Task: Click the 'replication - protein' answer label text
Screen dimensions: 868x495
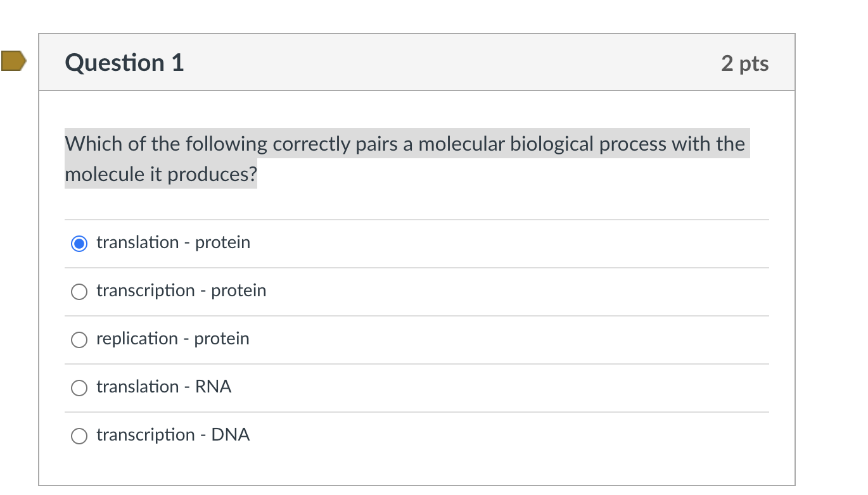Action: click(172, 339)
